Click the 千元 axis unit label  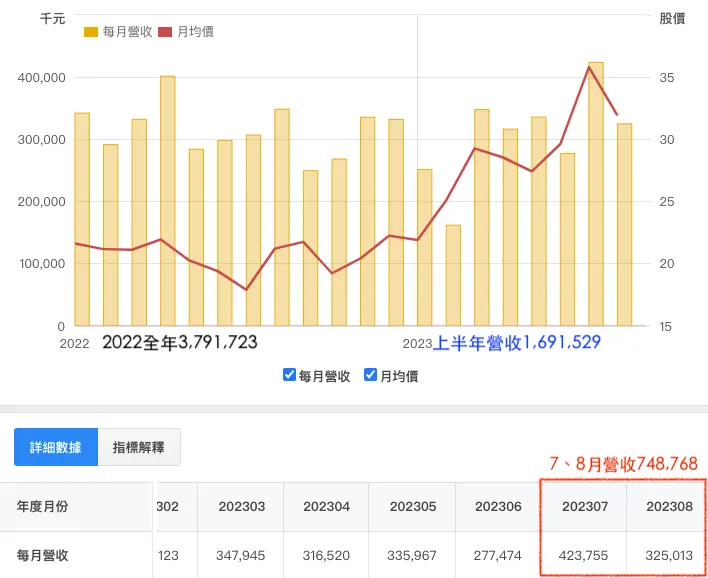[53, 19]
